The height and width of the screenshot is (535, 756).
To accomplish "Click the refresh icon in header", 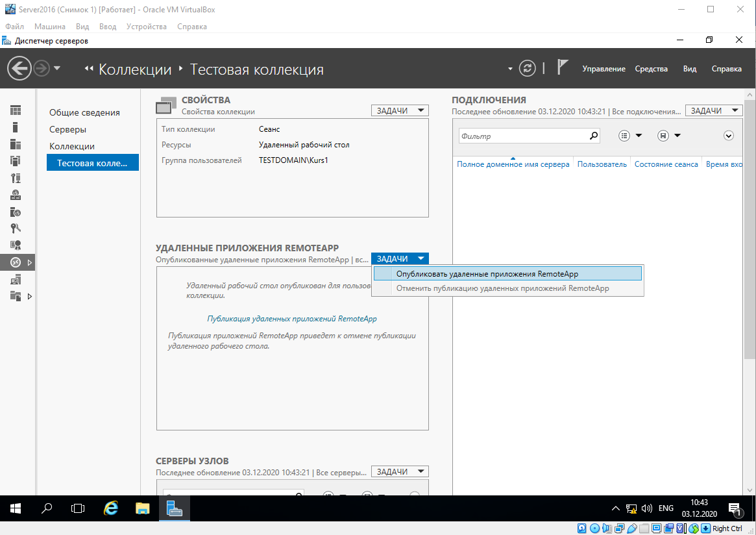I will [x=528, y=69].
